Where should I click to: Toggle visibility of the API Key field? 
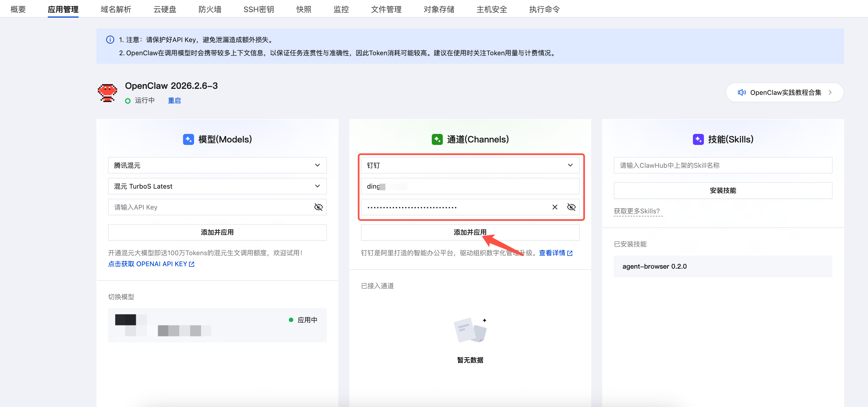[x=318, y=207]
